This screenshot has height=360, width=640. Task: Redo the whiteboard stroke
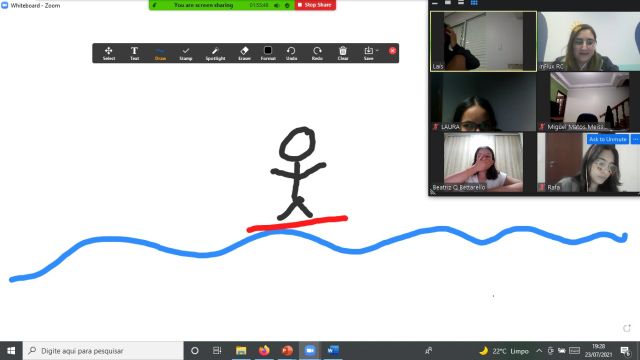tap(317, 53)
